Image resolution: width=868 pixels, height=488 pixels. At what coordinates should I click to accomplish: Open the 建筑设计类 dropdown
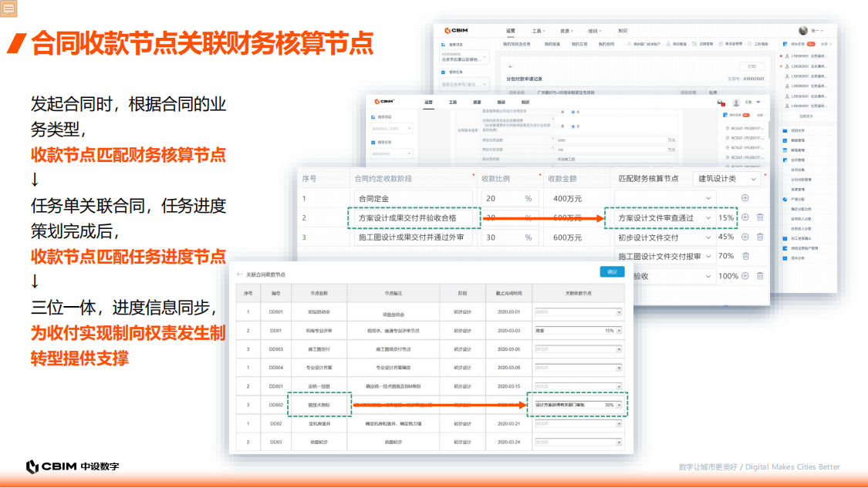(x=727, y=179)
